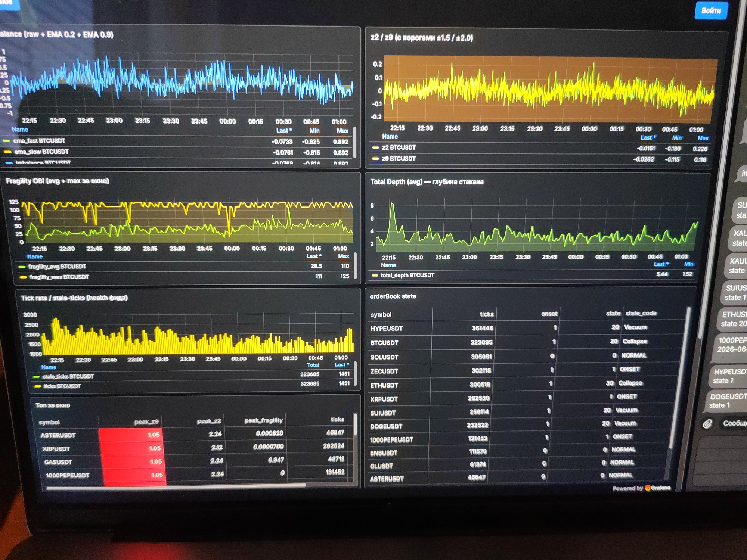Click the yellow color marker beside fragility_max BTCUSDT
This screenshot has width=747, height=560.
[23, 277]
